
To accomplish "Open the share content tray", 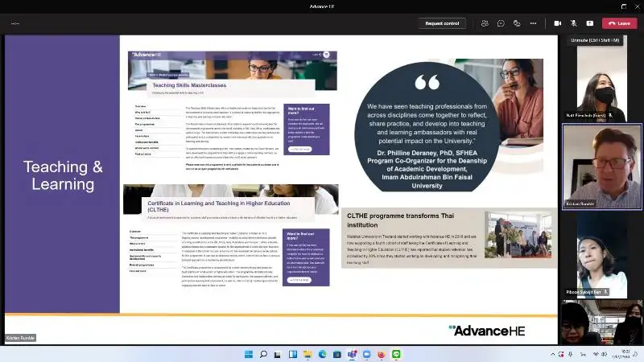I will tap(590, 23).
